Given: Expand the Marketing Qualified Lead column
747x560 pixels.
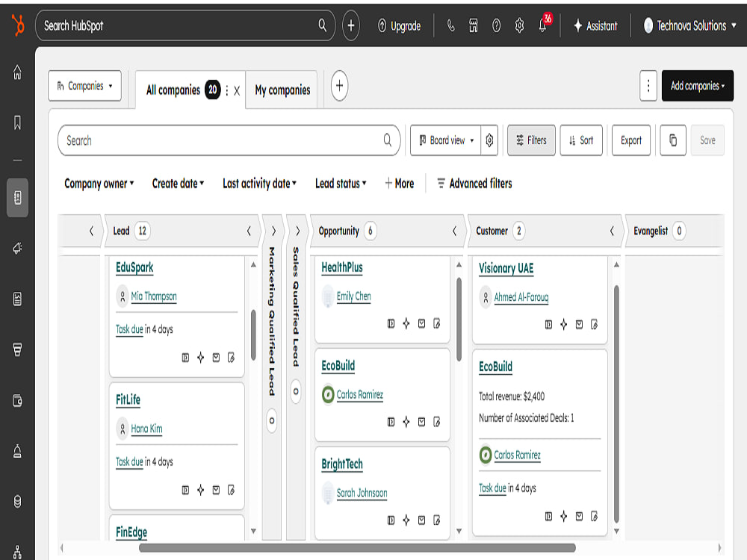Looking at the screenshot, I should tap(273, 231).
